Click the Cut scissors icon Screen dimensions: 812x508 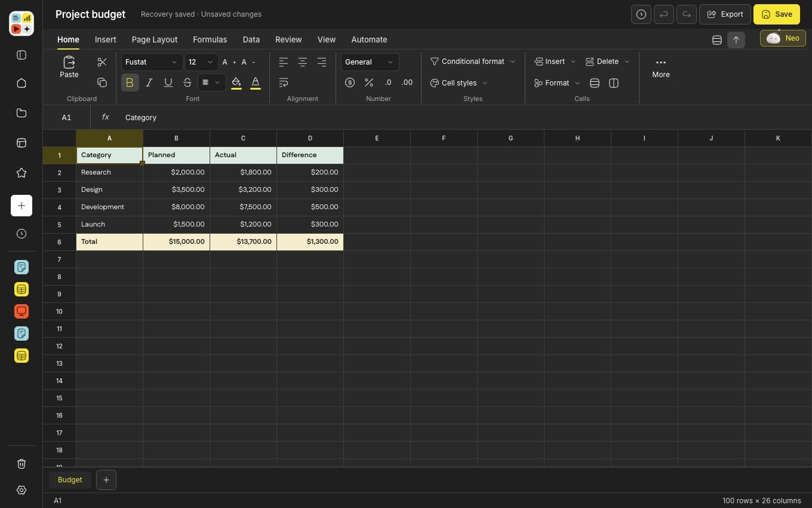pos(102,62)
